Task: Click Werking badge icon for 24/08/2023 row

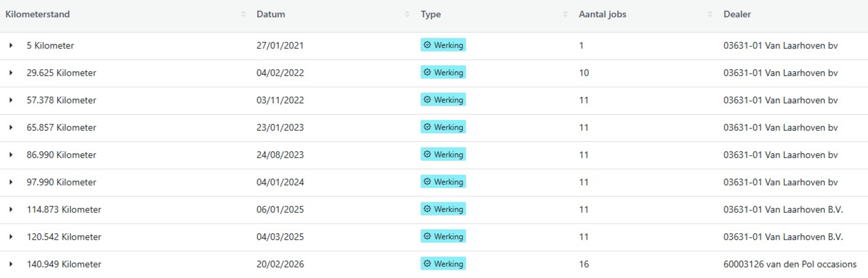Action: tap(427, 154)
